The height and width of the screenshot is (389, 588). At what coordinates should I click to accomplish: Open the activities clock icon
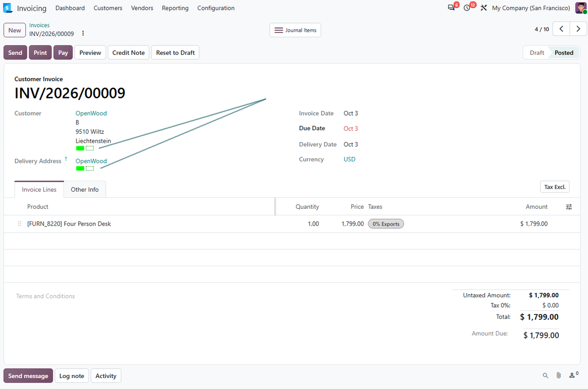[x=467, y=8]
